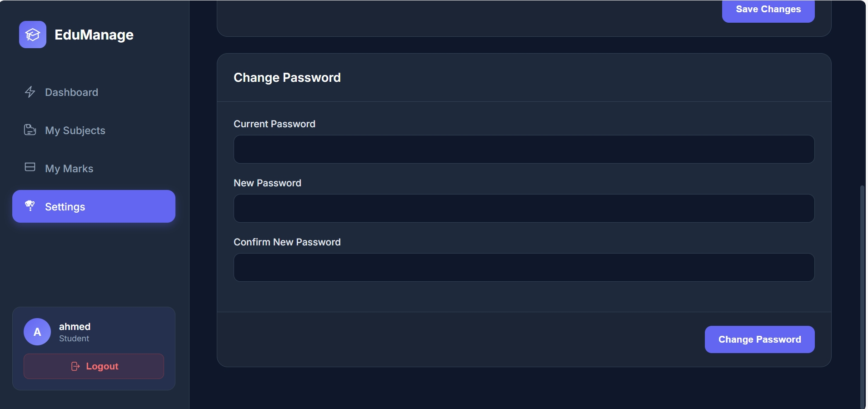Screen dimensions: 868x409
Task: Click the EduManage brand title
Action: point(94,35)
